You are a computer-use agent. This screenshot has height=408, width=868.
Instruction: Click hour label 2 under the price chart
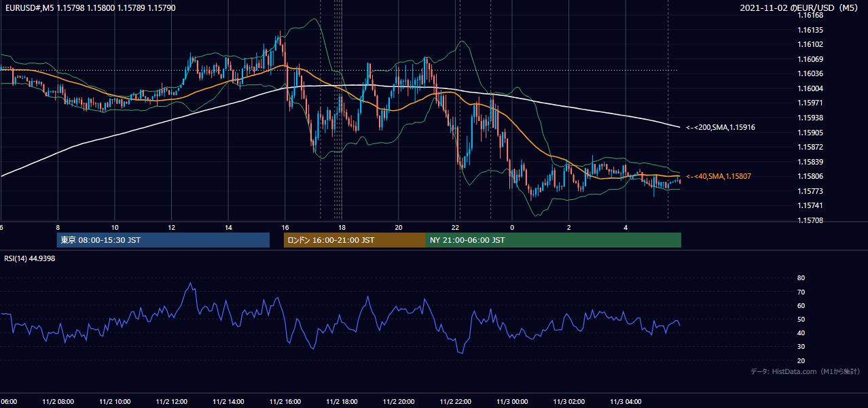pos(568,227)
